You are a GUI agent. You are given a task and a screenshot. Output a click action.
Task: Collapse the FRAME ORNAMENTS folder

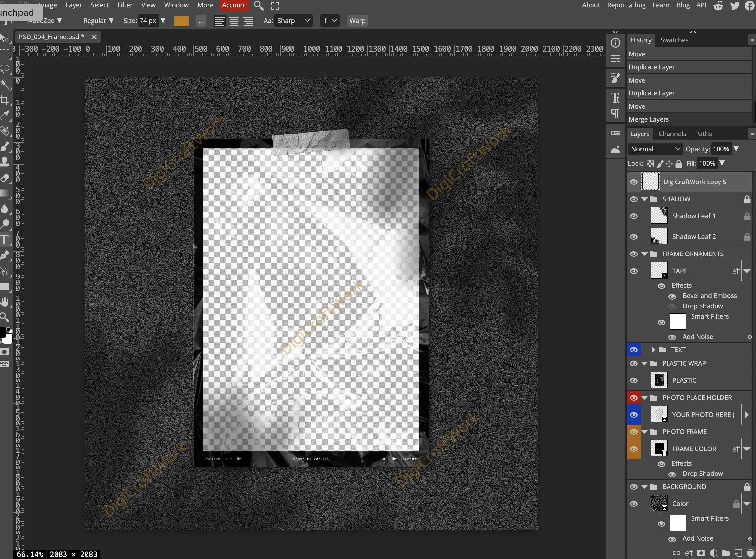coord(644,254)
